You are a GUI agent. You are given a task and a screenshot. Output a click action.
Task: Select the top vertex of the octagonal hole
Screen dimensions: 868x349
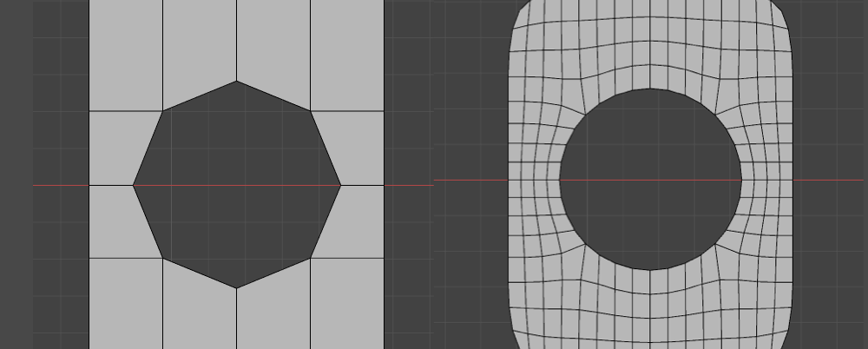(x=236, y=82)
